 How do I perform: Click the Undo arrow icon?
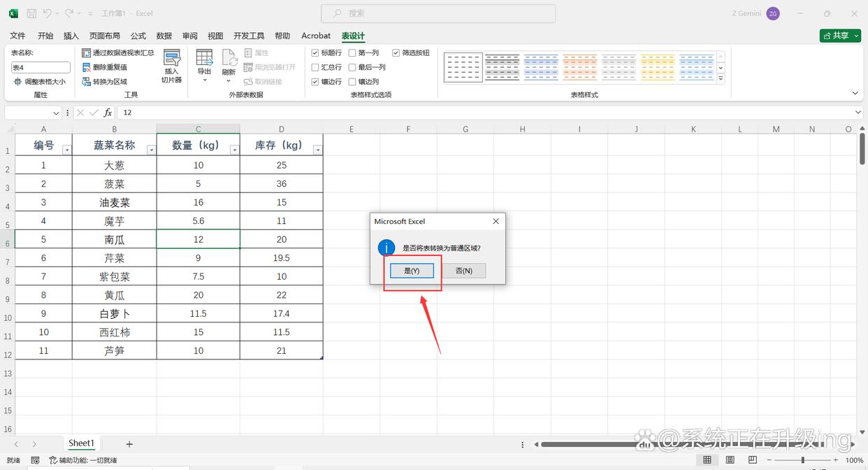47,13
